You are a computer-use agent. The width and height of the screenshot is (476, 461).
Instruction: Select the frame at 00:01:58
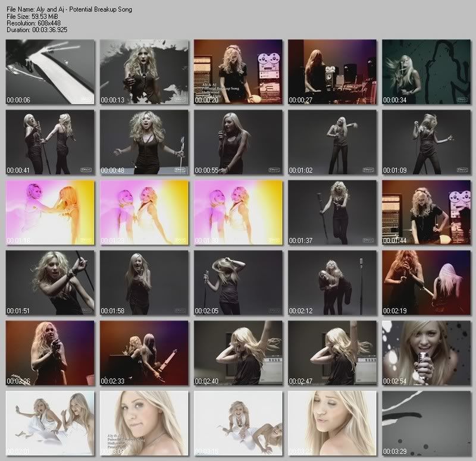(144, 283)
